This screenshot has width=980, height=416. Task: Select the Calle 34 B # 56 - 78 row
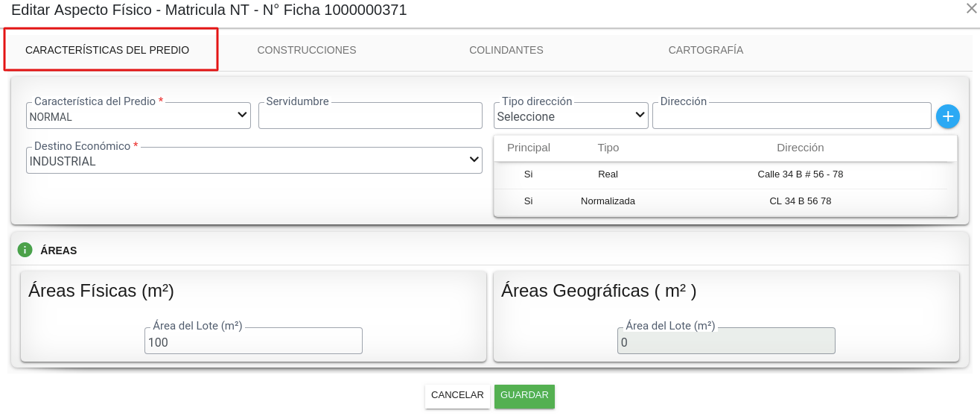coord(725,174)
